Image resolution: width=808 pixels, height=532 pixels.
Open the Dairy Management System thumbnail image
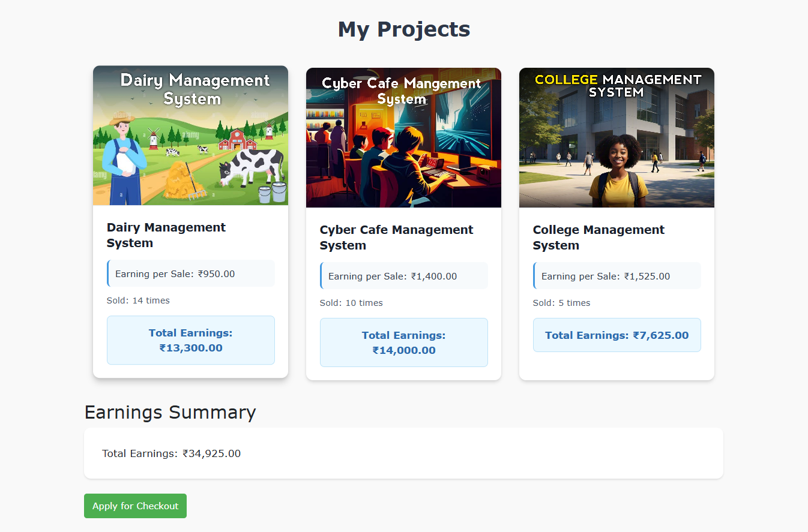(x=190, y=136)
